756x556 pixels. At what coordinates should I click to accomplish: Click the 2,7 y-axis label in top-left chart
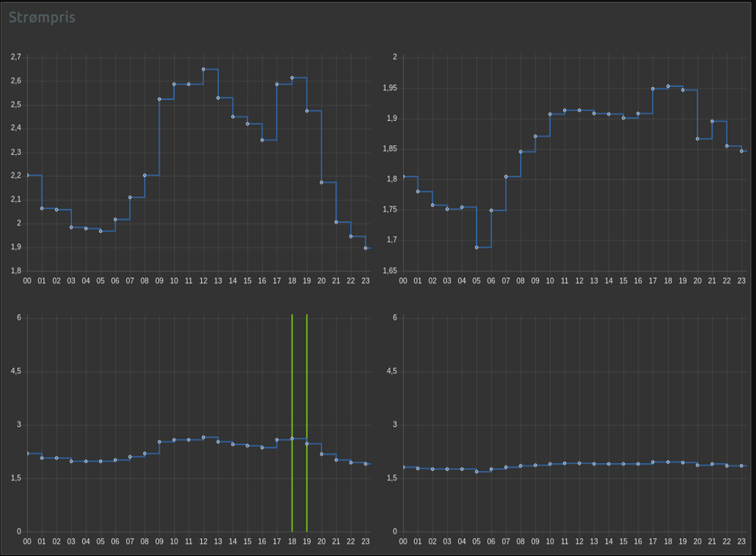[x=15, y=57]
